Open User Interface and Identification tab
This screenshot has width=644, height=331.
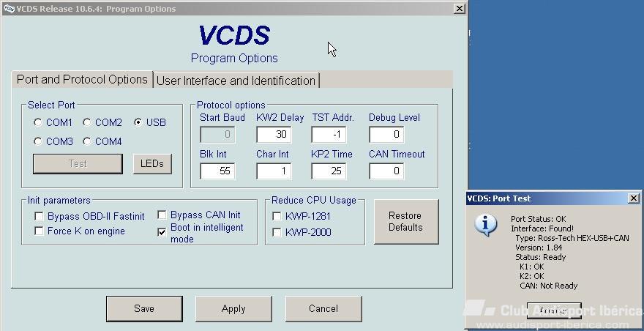(236, 81)
